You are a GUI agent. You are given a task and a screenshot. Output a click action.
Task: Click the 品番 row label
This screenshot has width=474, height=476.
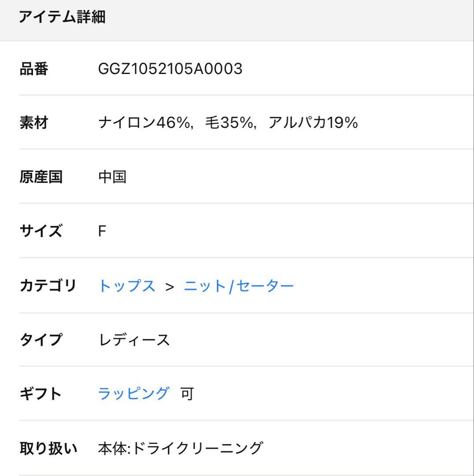pyautogui.click(x=34, y=69)
